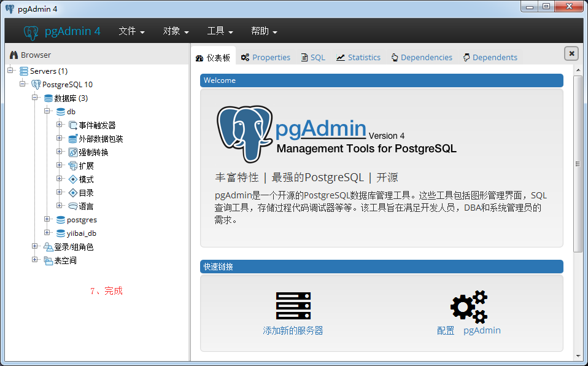Click the PostgreSQL 10 elephant server icon
This screenshot has width=588, height=366.
pos(36,85)
